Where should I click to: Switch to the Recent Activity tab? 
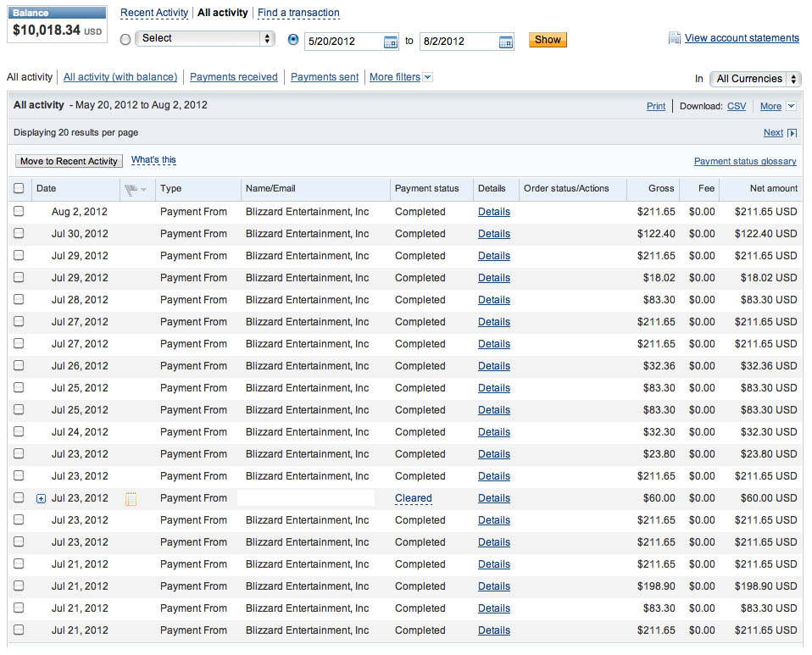[x=154, y=13]
